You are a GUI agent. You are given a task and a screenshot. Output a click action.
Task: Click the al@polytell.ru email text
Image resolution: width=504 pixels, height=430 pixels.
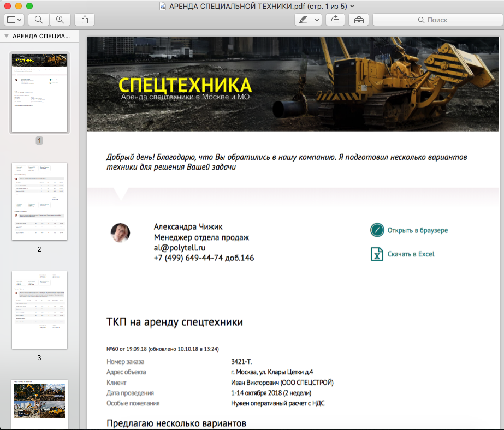tap(179, 248)
